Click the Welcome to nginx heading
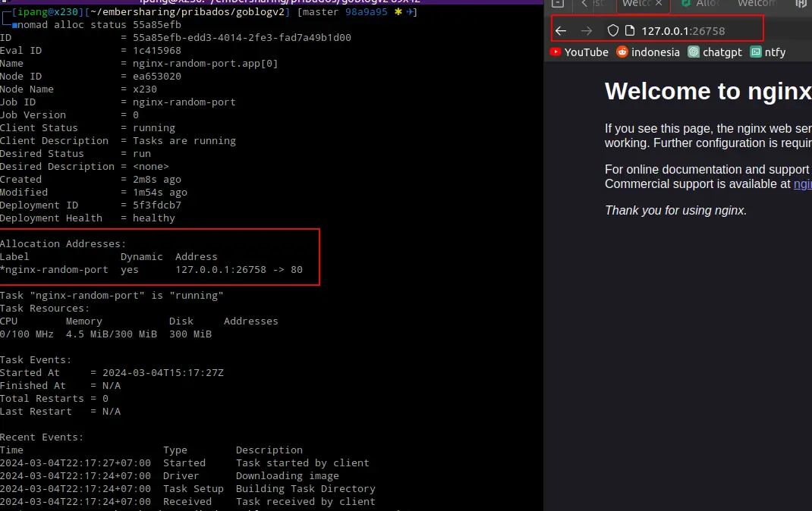The width and height of the screenshot is (812, 511). [x=708, y=92]
